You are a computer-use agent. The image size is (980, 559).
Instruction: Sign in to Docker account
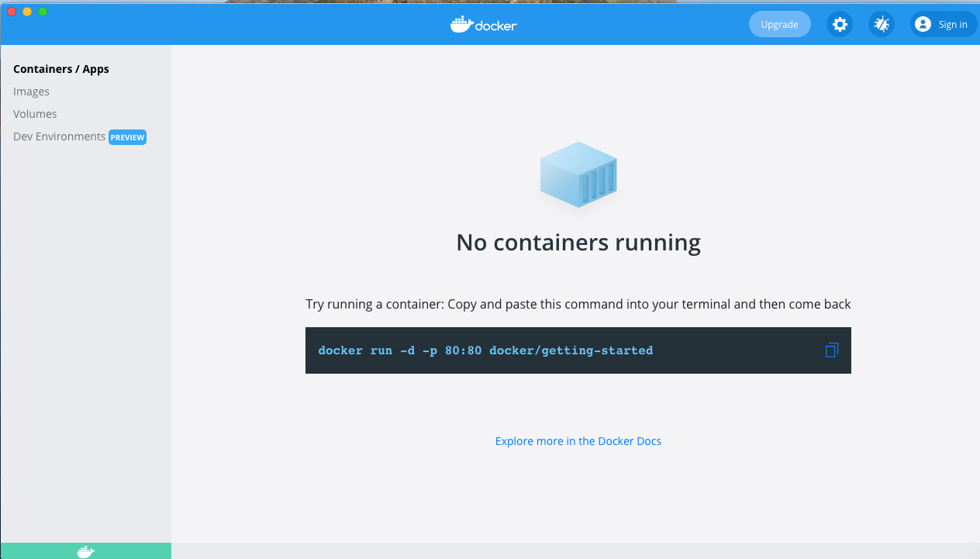tap(944, 25)
